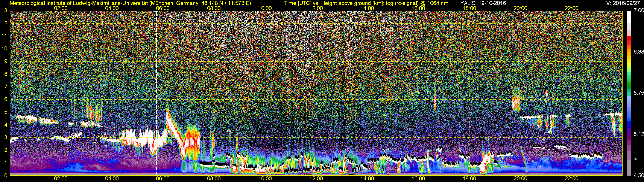This screenshot has height=182, width=644.
Task: Click the 5.12 colorbar value label
Action: (639, 134)
